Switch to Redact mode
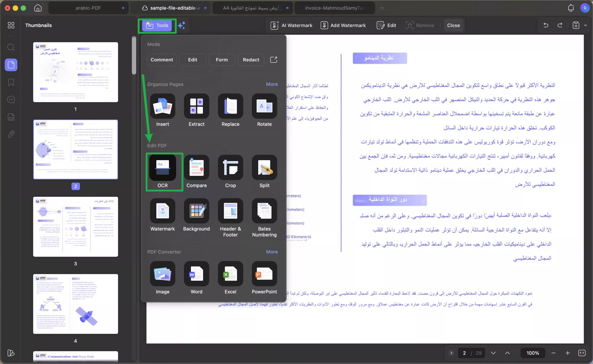593x364 pixels. click(251, 59)
